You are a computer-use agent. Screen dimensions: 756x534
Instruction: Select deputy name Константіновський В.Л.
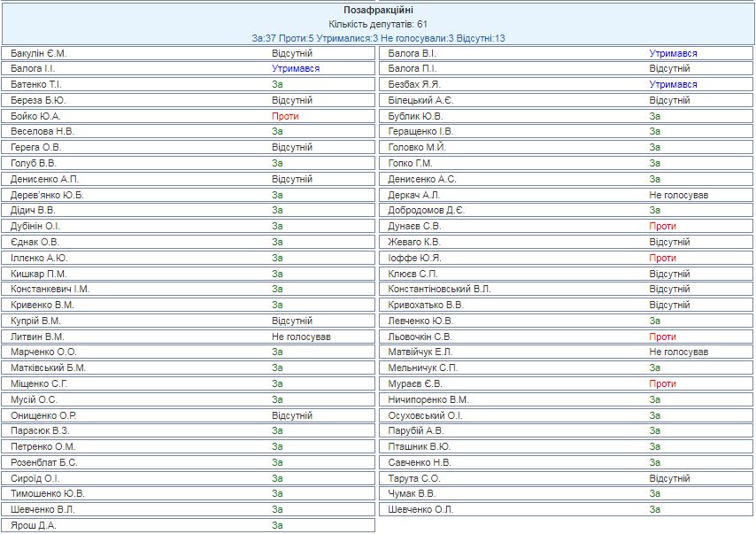pos(439,290)
